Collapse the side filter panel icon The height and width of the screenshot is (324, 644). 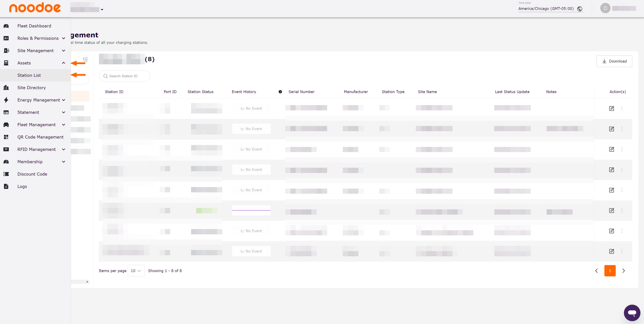(85, 59)
